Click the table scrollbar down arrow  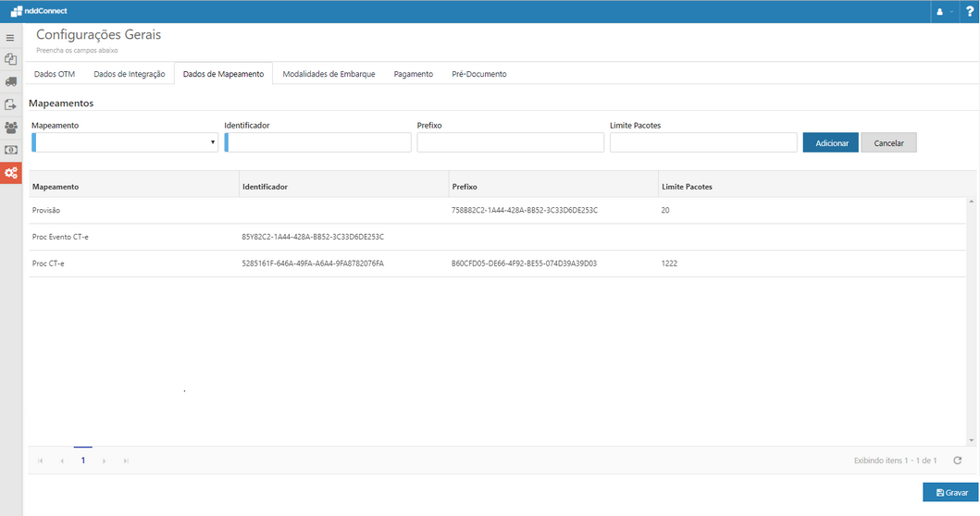point(972,440)
